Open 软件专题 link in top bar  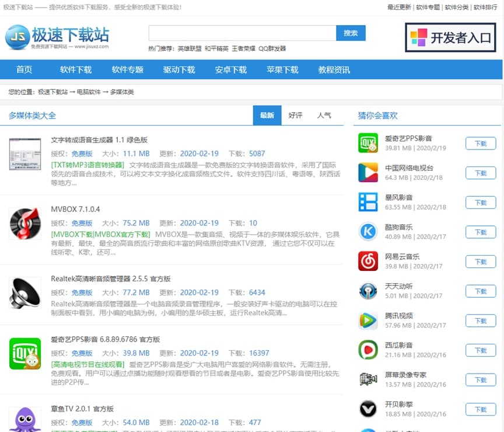pos(428,7)
